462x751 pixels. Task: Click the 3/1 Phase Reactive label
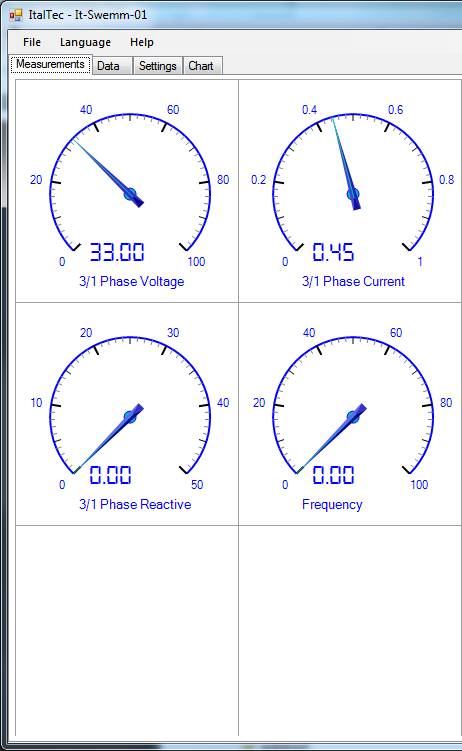coord(135,504)
